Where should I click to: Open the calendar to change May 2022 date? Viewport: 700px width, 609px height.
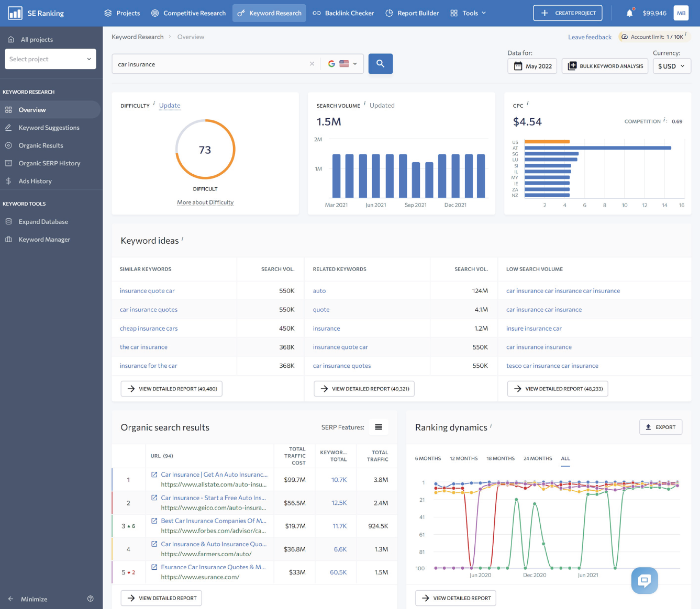tap(517, 66)
